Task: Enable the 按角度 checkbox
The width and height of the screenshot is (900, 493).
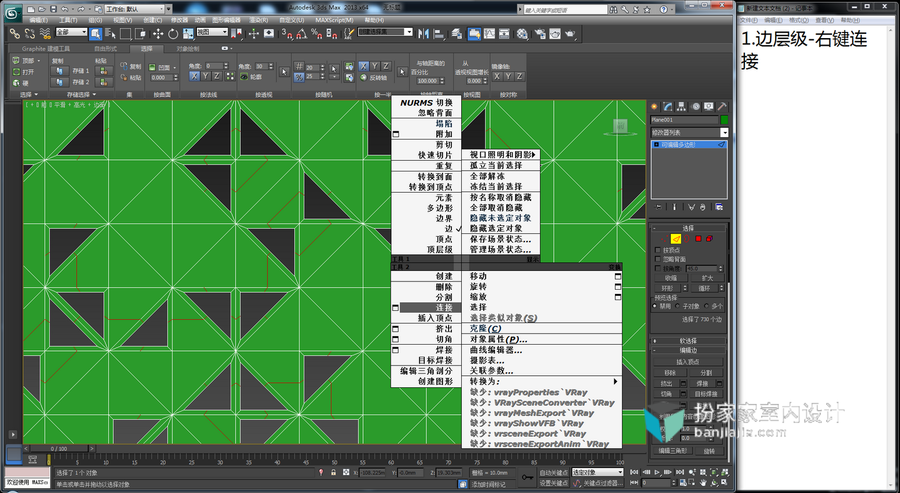Action: tap(658, 269)
